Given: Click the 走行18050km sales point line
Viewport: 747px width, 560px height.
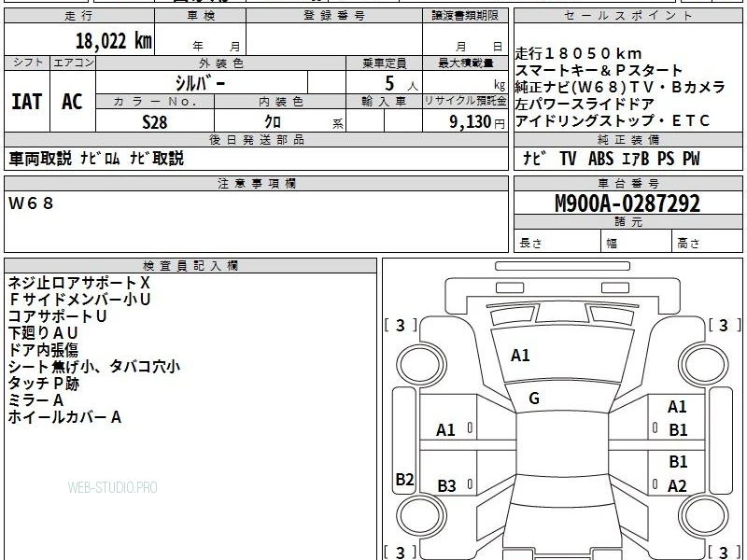Looking at the screenshot, I should (579, 53).
